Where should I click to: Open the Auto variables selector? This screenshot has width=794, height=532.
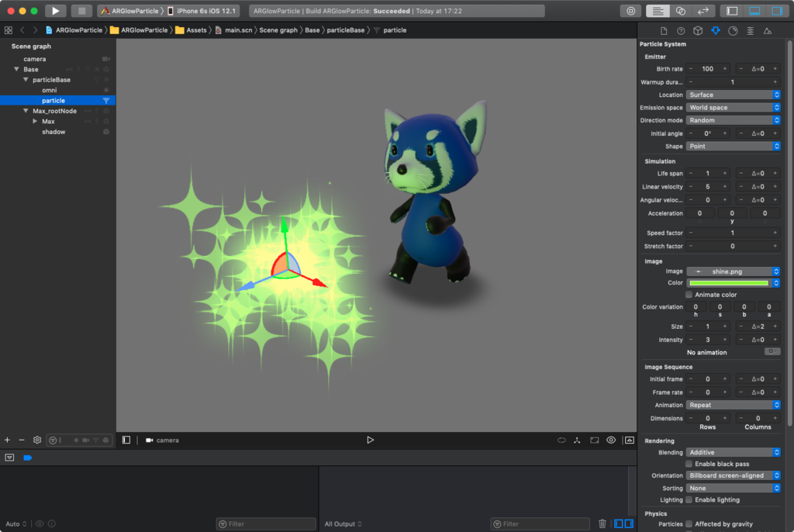tap(16, 524)
